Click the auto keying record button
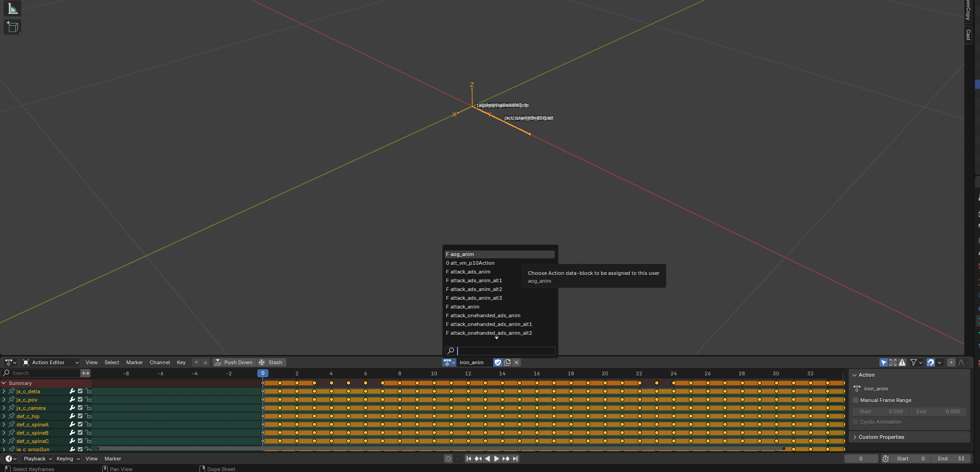The height and width of the screenshot is (472, 980). [448, 459]
